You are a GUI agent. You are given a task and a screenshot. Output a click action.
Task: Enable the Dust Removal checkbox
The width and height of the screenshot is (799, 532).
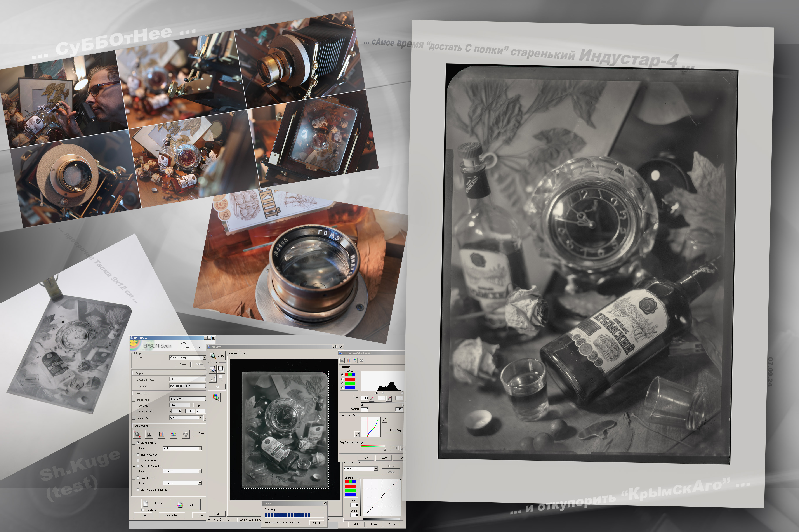(138, 478)
